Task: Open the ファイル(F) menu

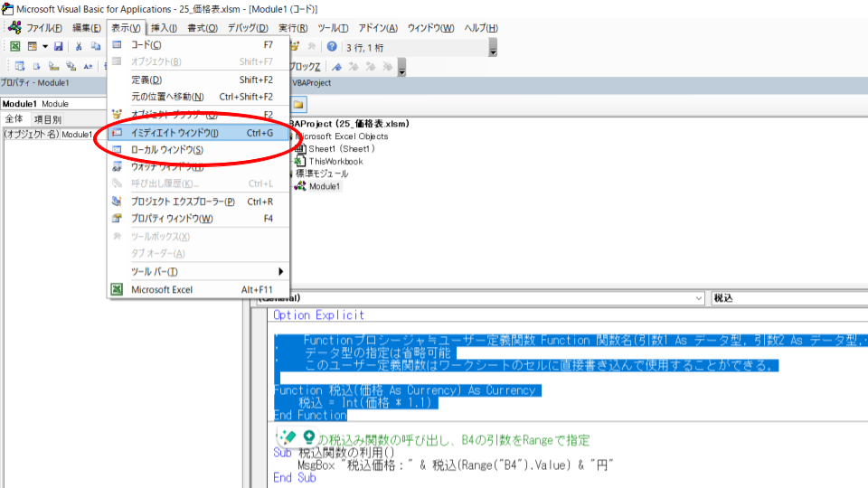Action: click(x=44, y=28)
